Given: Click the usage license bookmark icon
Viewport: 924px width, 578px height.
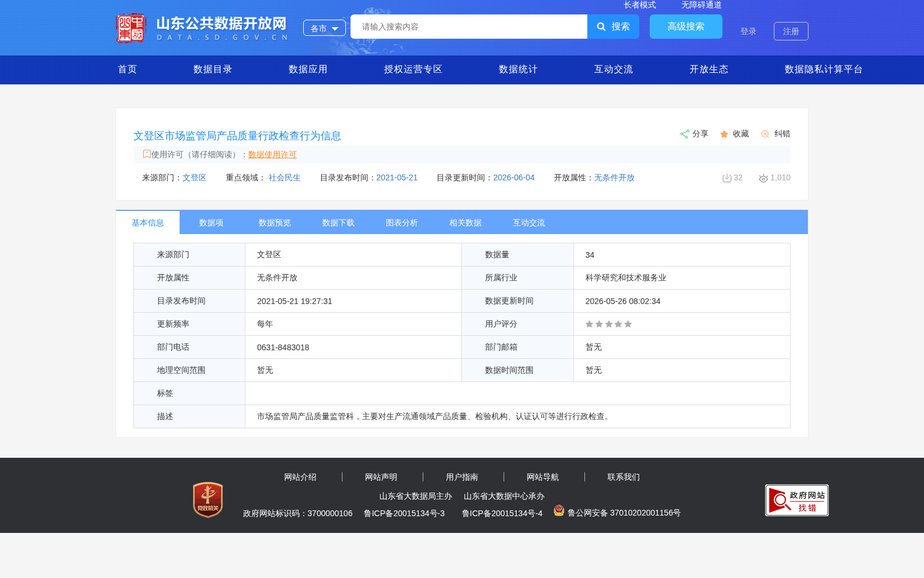Looking at the screenshot, I should [x=147, y=154].
